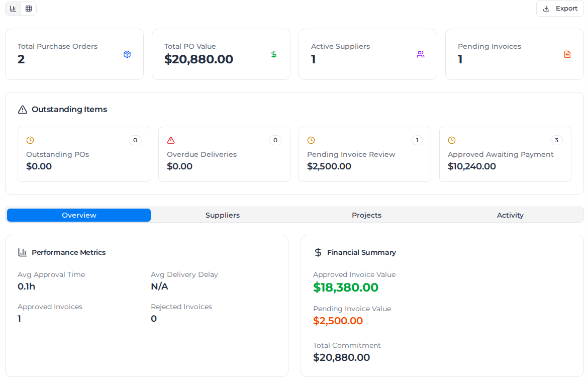Click the count badge 0 on Outstanding POs
This screenshot has height=383, width=588.
point(135,140)
